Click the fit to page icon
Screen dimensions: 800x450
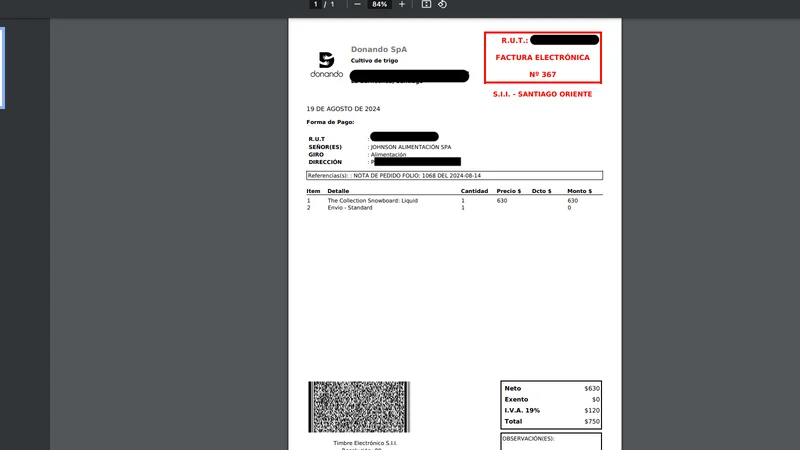(426, 4)
